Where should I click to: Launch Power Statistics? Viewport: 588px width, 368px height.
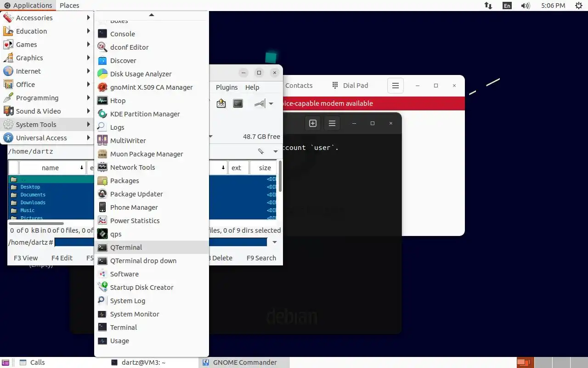(x=152, y=220)
